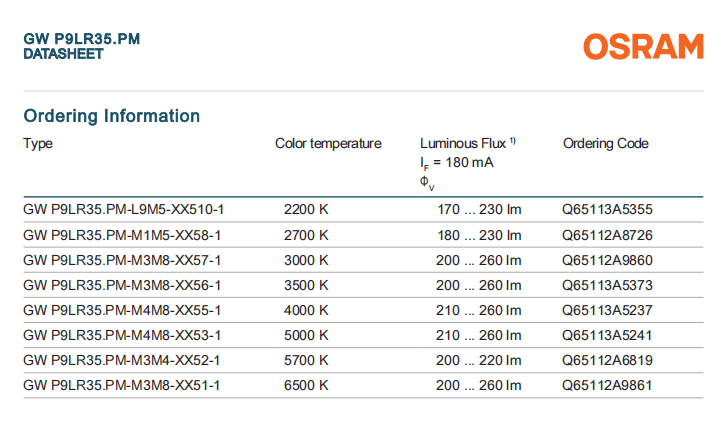Select the GW P9LR35.PM title text
This screenshot has width=719, height=422.
82,39
